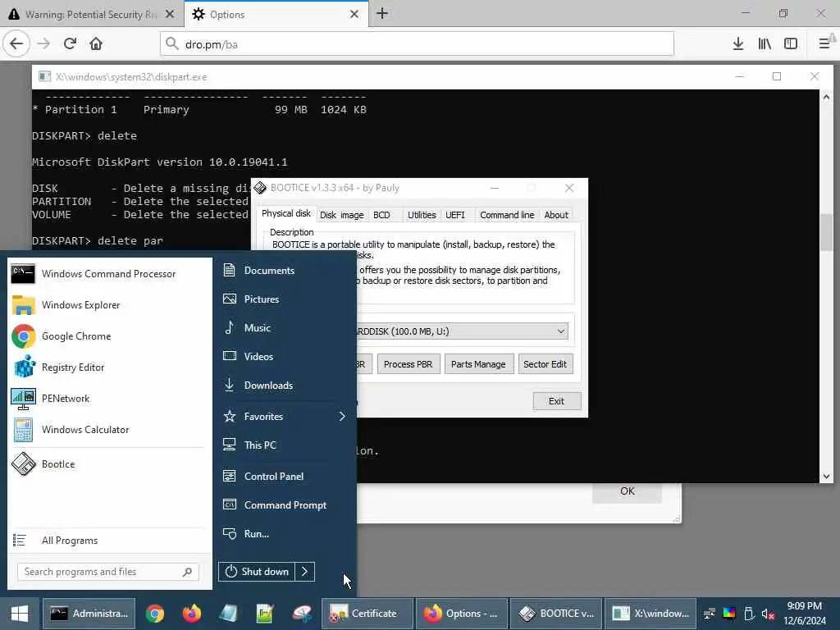Open the About tab in BOOTICE

(556, 215)
